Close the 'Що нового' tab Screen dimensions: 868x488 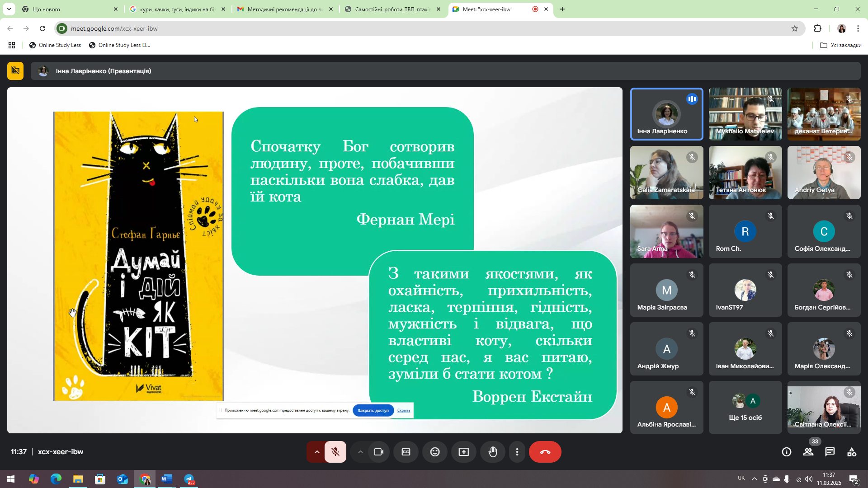115,9
